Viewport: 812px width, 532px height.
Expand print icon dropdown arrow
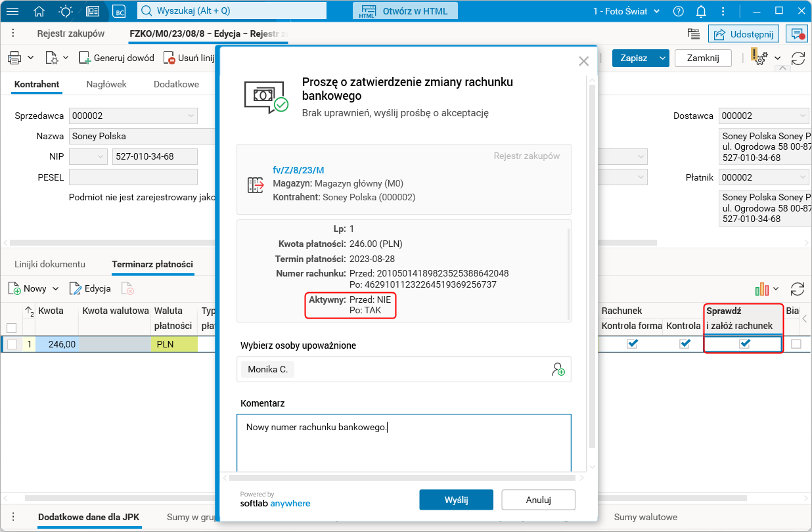pyautogui.click(x=31, y=58)
